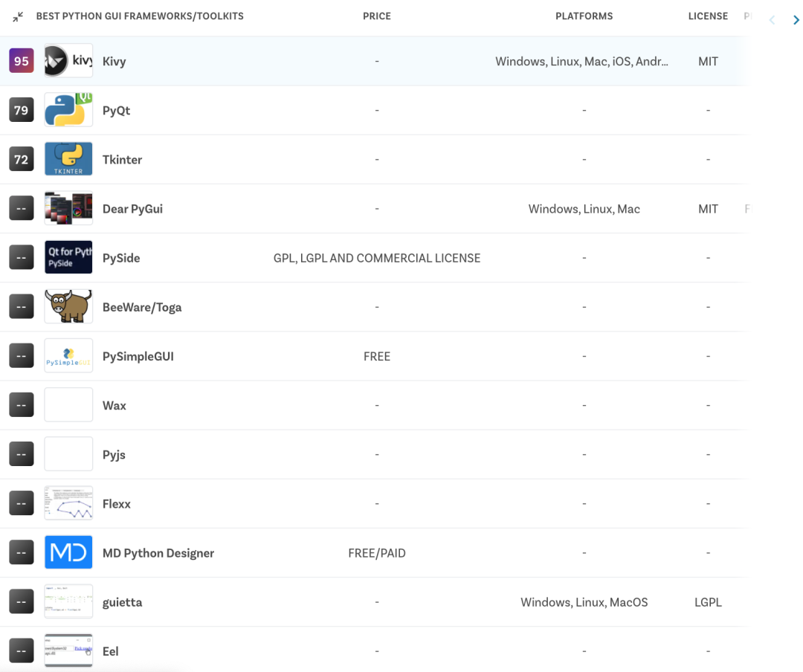Select guietta's Windows, Linux, MacOS cell

[x=584, y=602]
